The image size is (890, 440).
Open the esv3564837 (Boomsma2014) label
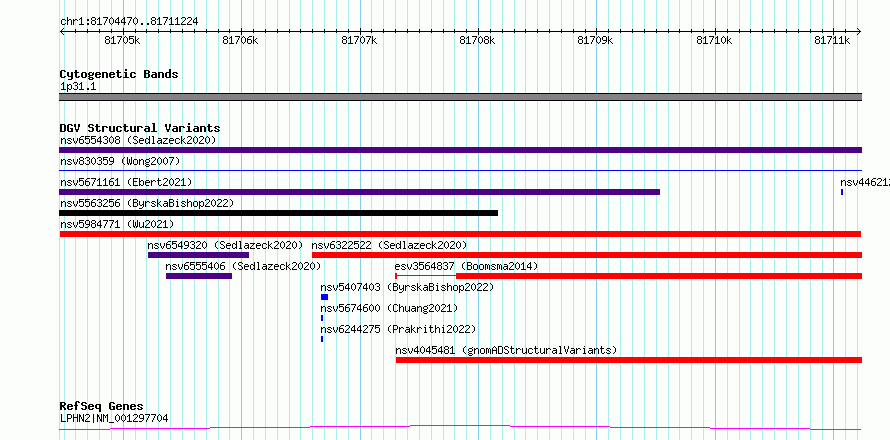pos(467,266)
